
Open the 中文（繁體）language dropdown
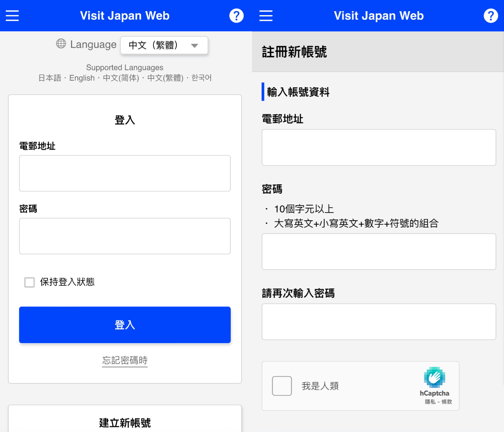click(x=164, y=45)
